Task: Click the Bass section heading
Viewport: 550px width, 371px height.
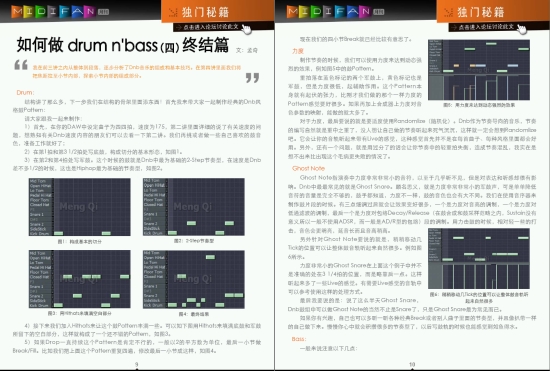Action: click(x=299, y=339)
